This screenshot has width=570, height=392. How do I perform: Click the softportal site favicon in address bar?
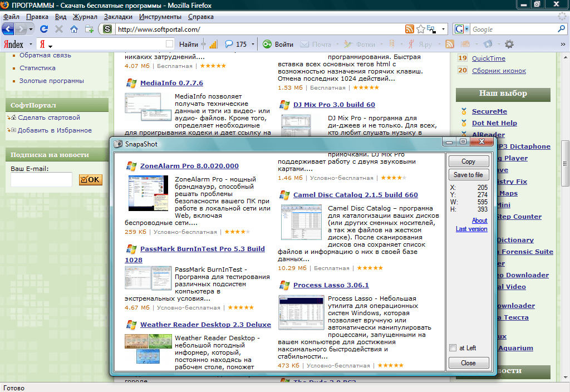[x=107, y=29]
